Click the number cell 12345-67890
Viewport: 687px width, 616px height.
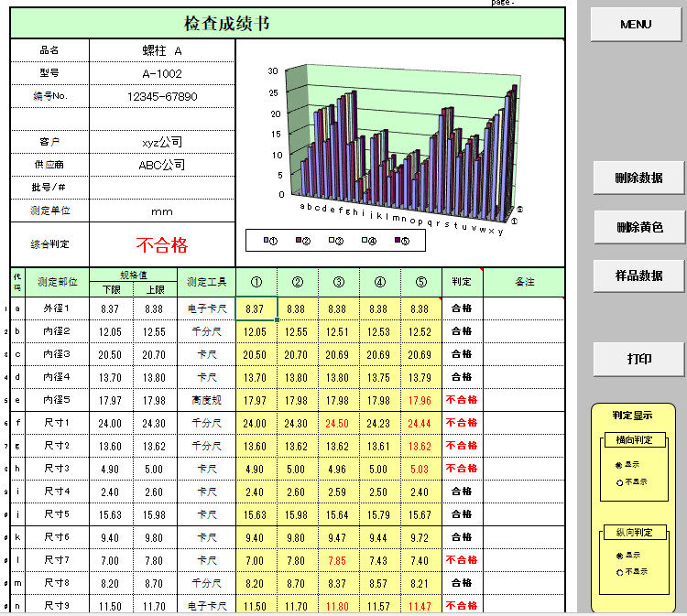point(162,96)
